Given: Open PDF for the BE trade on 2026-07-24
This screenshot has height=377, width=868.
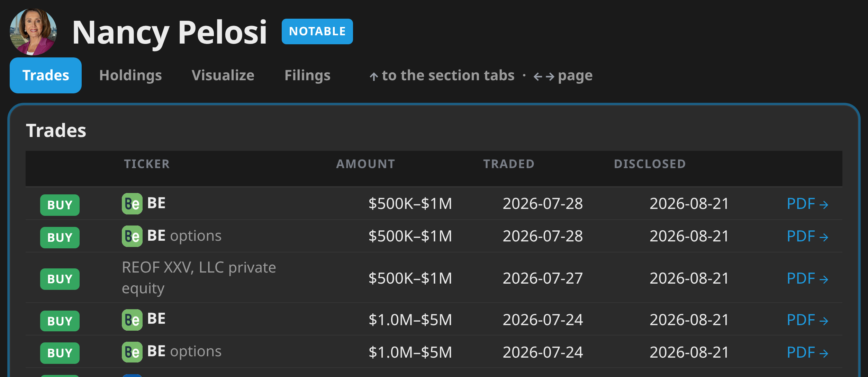Looking at the screenshot, I should 807,320.
